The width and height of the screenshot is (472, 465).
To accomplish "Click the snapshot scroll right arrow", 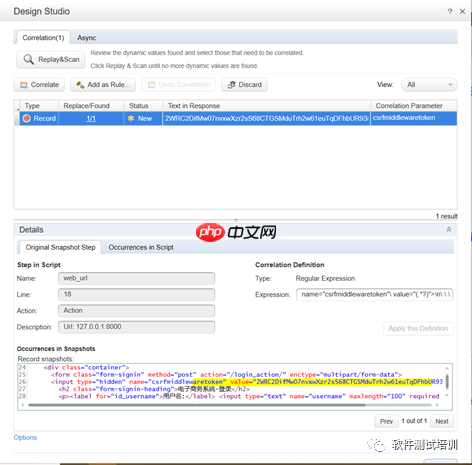I will click(437, 405).
